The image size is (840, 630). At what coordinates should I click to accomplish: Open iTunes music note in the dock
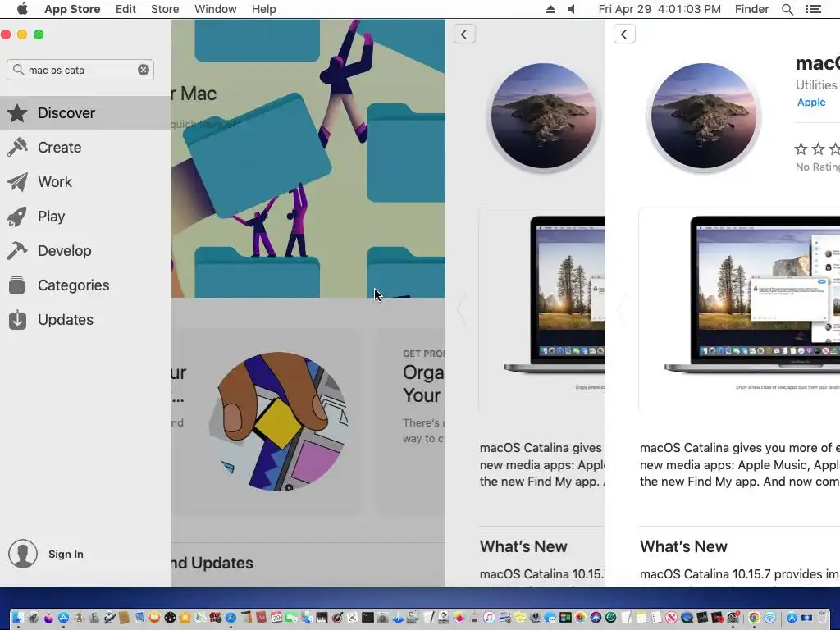click(489, 618)
